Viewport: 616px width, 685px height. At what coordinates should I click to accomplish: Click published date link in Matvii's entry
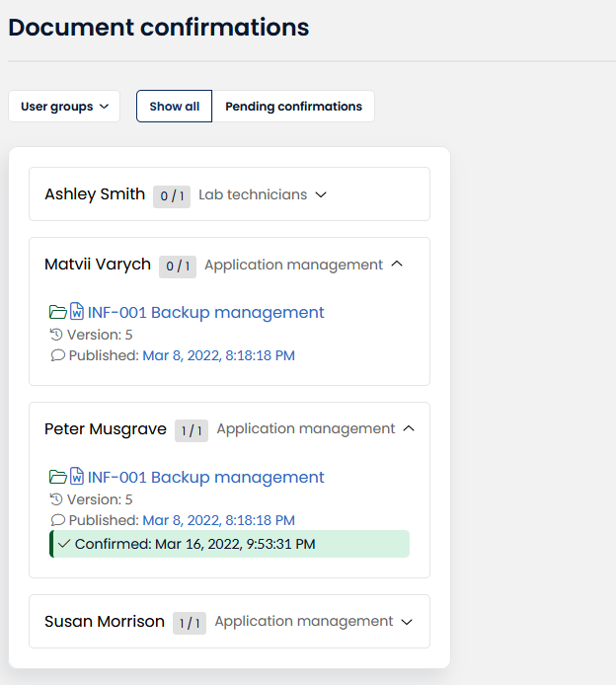218,355
